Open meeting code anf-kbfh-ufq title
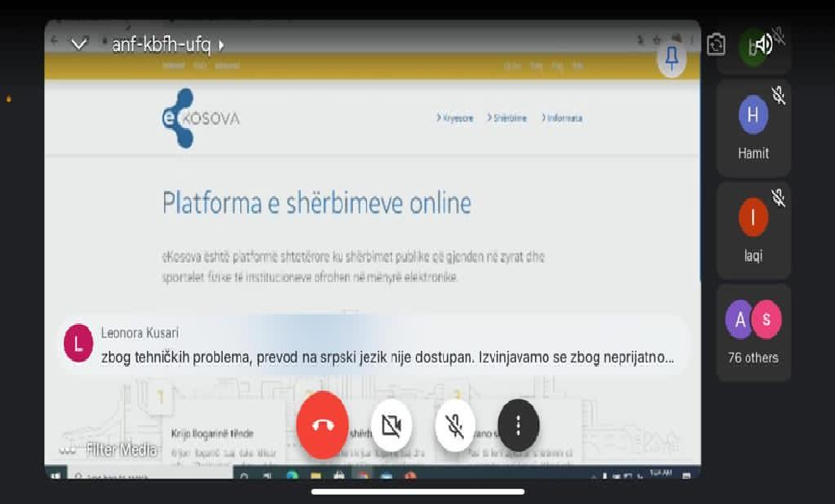Image resolution: width=835 pixels, height=504 pixels. click(x=161, y=45)
